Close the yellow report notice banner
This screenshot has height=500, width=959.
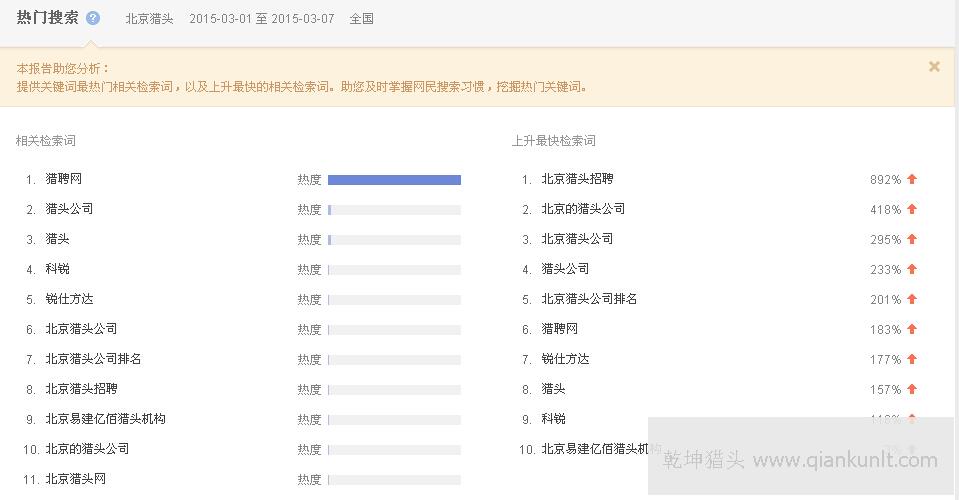[934, 67]
